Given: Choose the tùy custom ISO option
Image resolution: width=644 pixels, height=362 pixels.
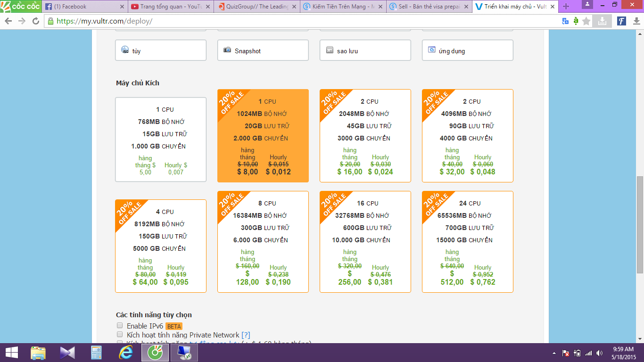Looking at the screenshot, I should pos(161,50).
